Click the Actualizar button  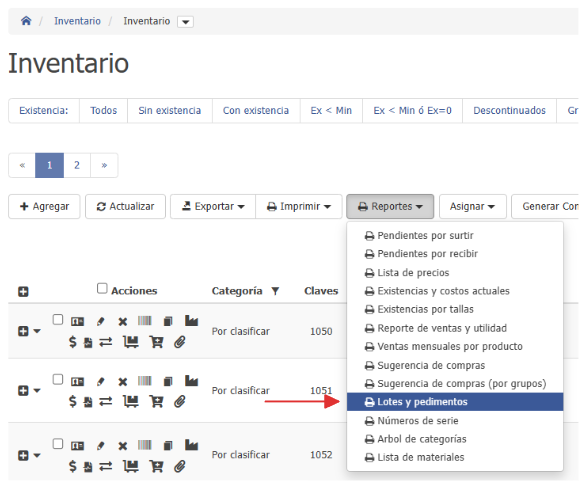pos(125,206)
